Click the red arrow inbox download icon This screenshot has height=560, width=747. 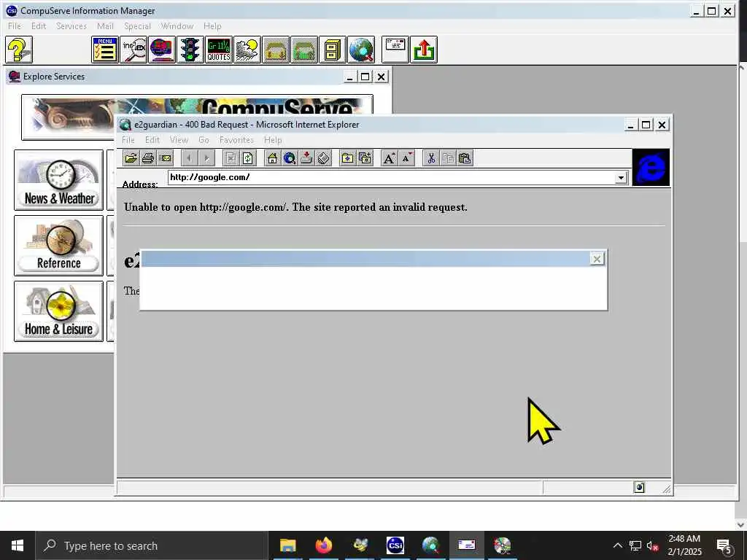(307, 158)
